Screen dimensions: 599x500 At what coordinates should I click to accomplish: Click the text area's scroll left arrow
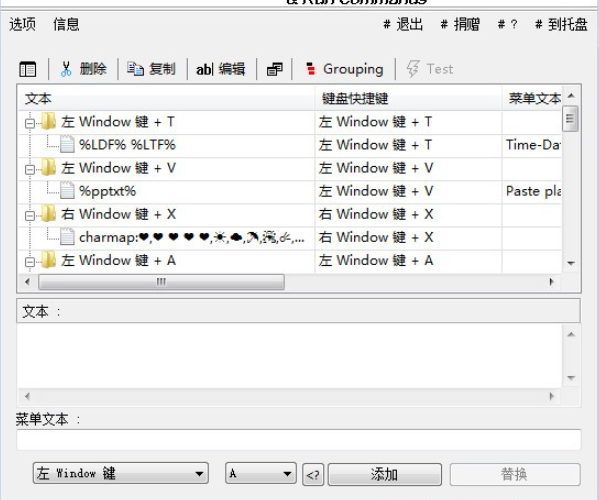(x=27, y=396)
